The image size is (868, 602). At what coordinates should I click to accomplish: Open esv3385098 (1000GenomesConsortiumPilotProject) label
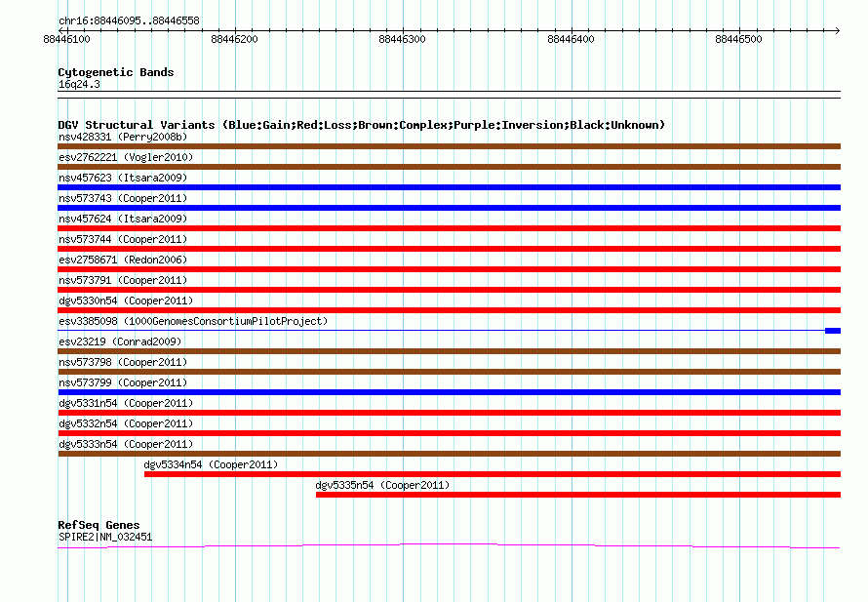(x=193, y=321)
